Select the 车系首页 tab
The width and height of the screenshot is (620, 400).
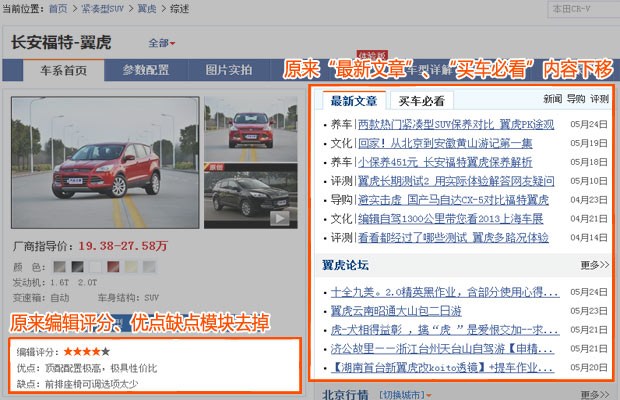point(64,70)
